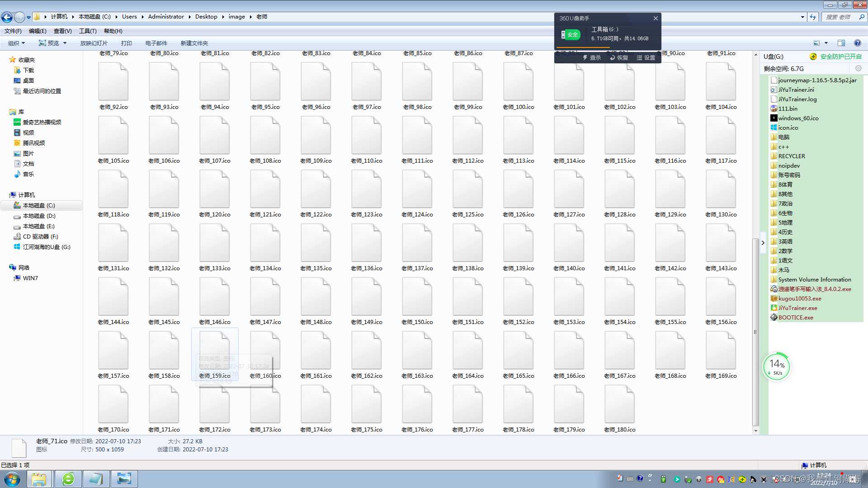Open the U盘 panel settings gear
Screen dimensions: 868x488
coord(858,68)
